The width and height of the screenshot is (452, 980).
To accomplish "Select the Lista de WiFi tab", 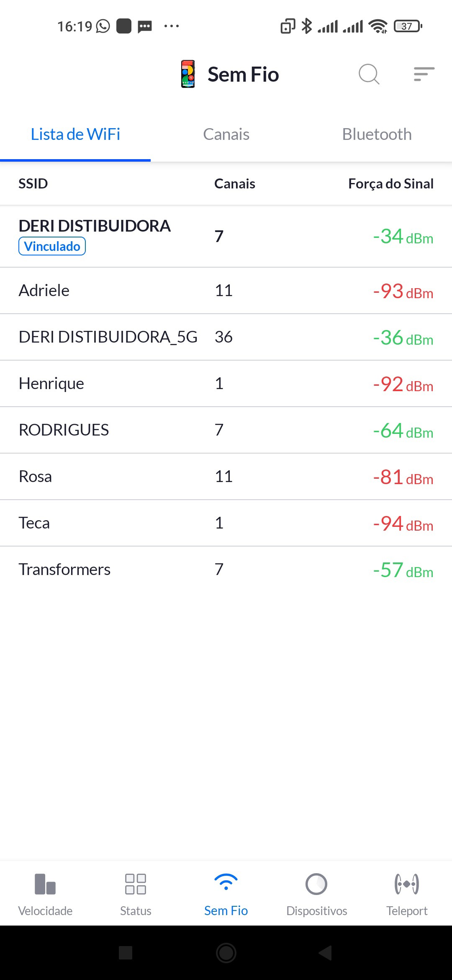I will click(x=75, y=134).
